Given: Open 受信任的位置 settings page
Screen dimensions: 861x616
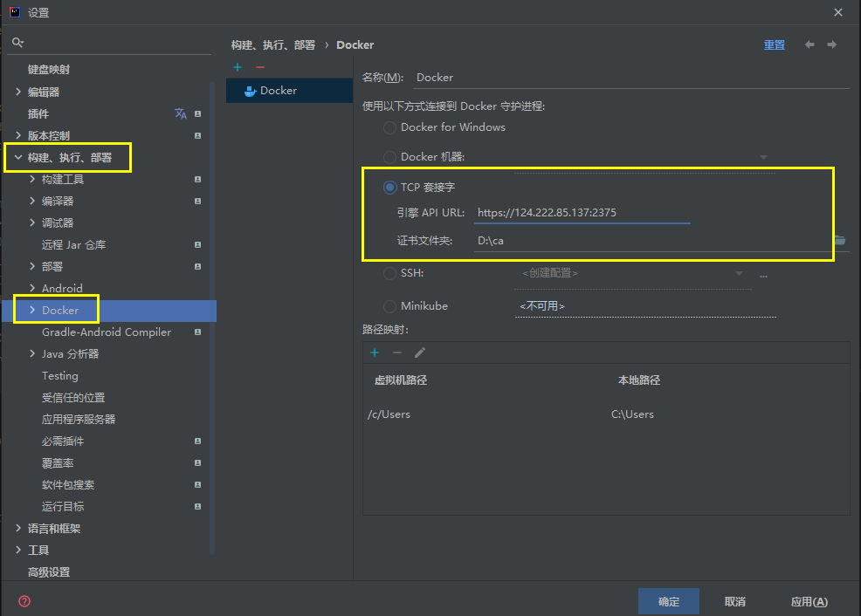Looking at the screenshot, I should click(73, 398).
